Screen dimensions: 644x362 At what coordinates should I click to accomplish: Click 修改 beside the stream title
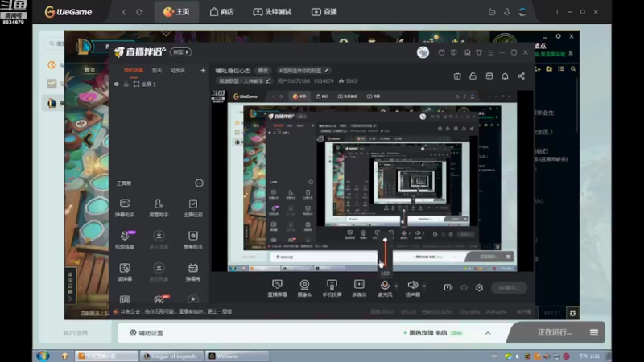[x=263, y=71]
